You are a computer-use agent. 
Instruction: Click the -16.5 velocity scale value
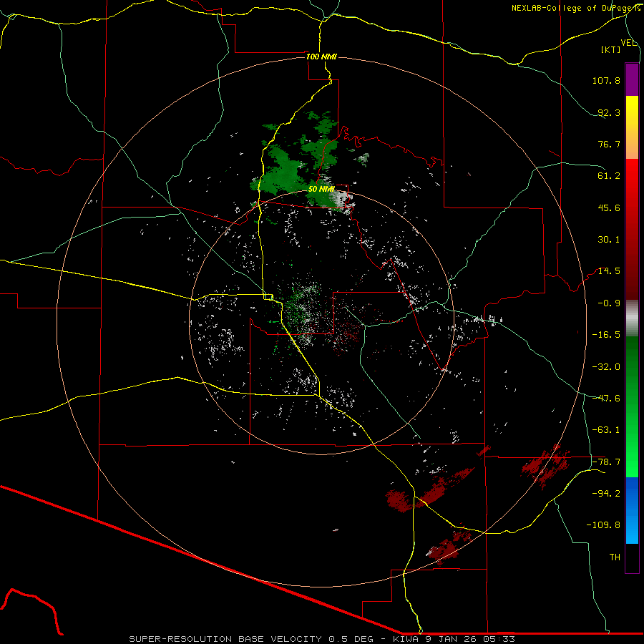click(x=606, y=335)
